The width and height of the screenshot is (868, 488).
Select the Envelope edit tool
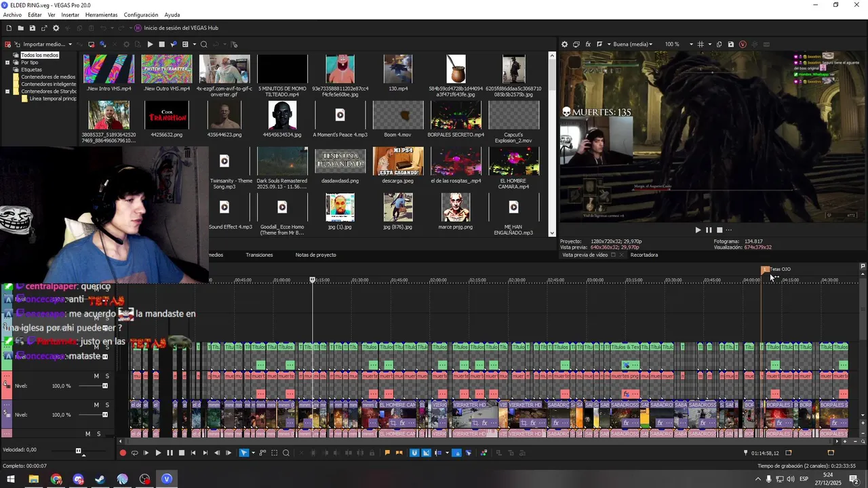point(262,453)
